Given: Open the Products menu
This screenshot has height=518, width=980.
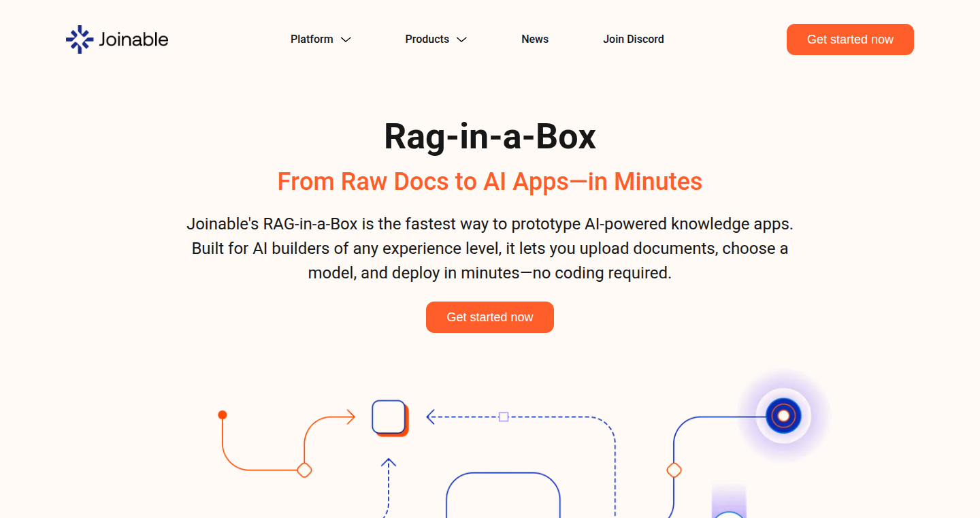Looking at the screenshot, I should coord(427,39).
